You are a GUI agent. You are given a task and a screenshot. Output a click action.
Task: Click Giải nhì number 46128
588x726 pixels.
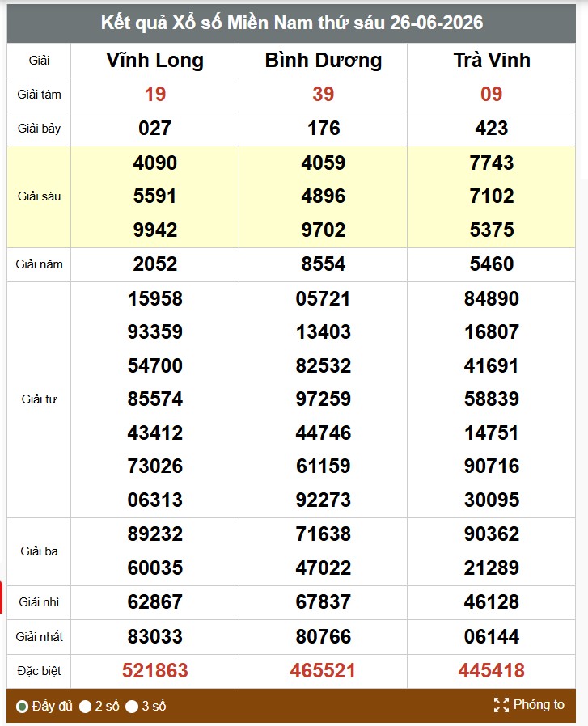[492, 602]
